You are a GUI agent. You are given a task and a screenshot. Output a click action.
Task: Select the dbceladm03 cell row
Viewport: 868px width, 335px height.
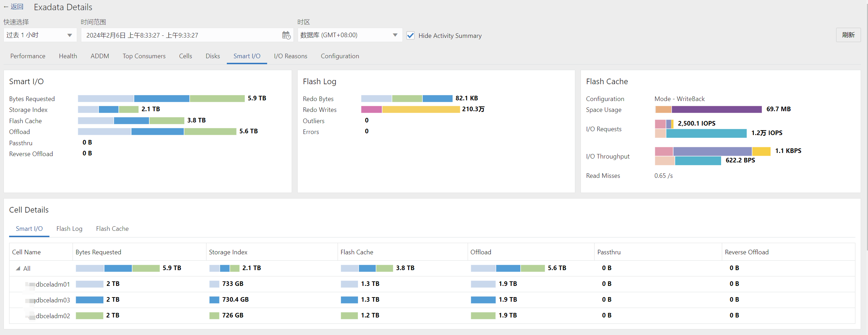[432, 300]
